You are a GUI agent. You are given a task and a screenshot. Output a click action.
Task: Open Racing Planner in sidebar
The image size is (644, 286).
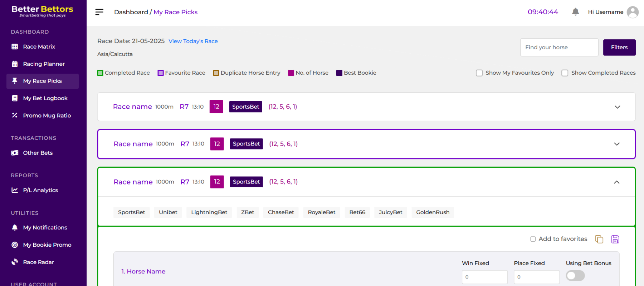coord(44,64)
